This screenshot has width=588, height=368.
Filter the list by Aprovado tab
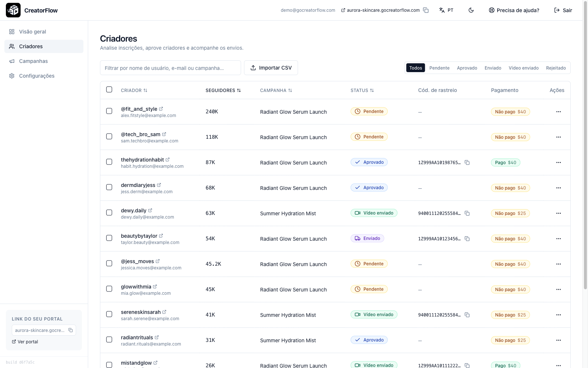coord(467,68)
